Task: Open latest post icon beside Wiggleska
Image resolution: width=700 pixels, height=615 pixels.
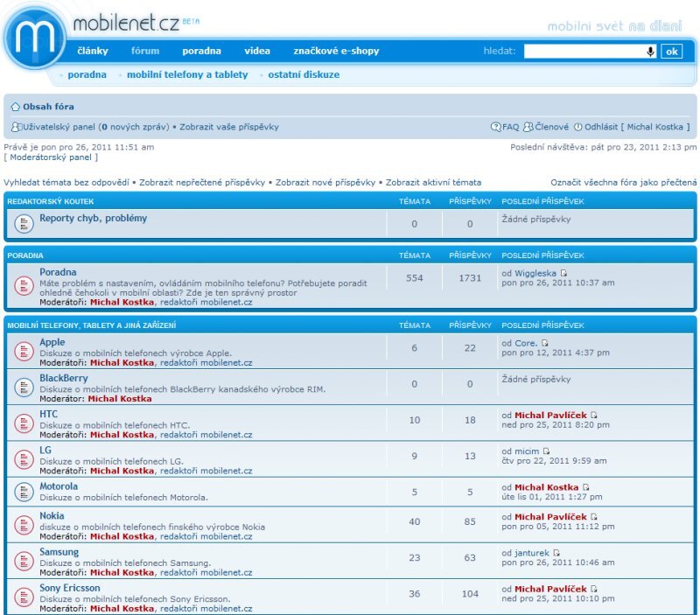Action: pos(563,274)
